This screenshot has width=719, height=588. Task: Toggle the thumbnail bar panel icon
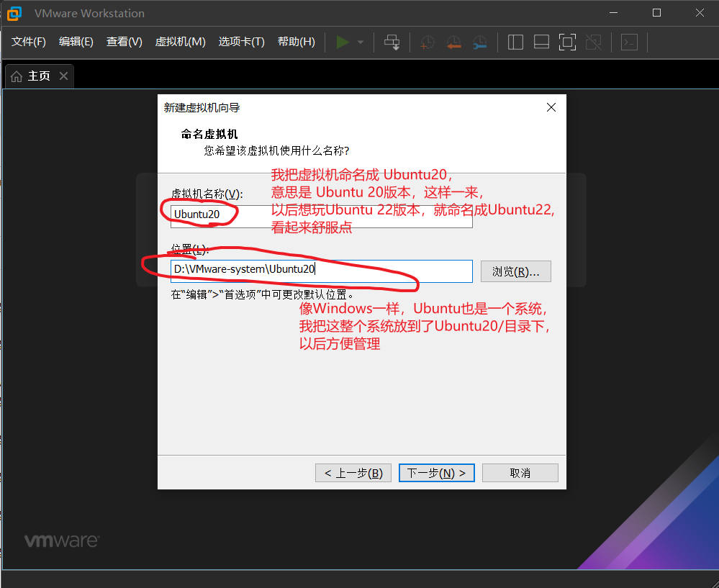541,42
